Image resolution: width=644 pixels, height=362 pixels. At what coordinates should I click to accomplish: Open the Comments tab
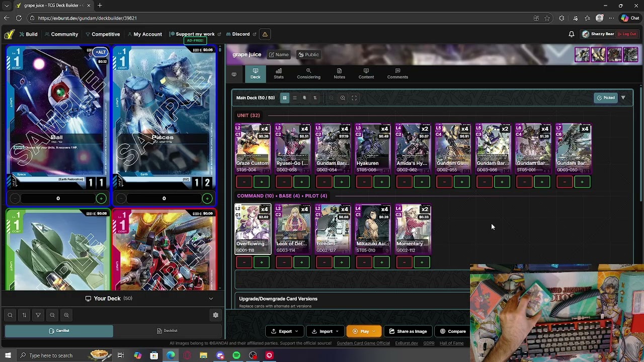397,74
